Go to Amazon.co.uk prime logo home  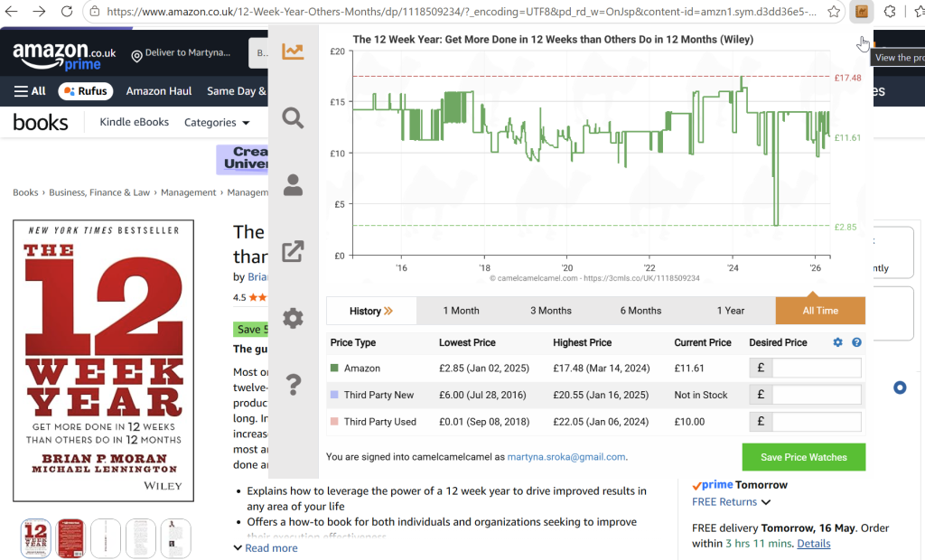pos(64,55)
